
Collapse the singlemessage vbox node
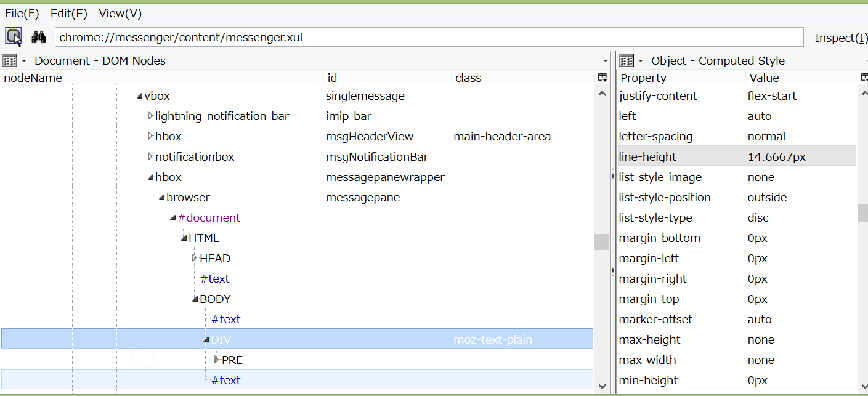click(139, 96)
